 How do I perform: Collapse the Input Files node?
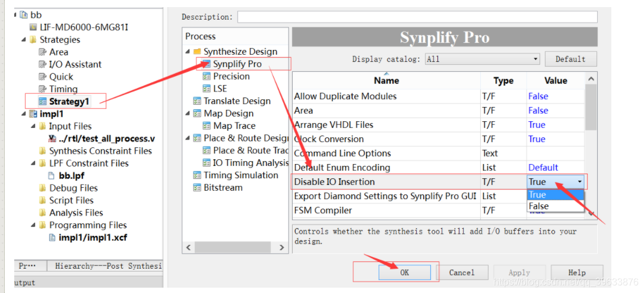(x=34, y=127)
